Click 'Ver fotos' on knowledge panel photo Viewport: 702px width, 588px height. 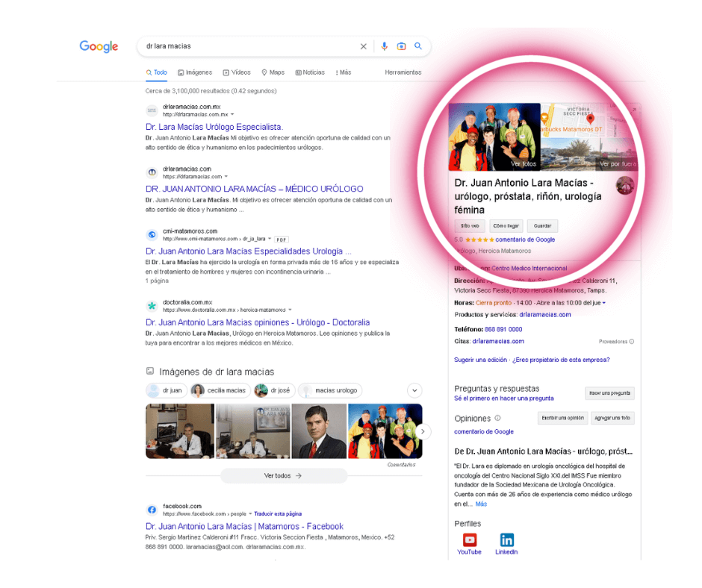pos(524,163)
